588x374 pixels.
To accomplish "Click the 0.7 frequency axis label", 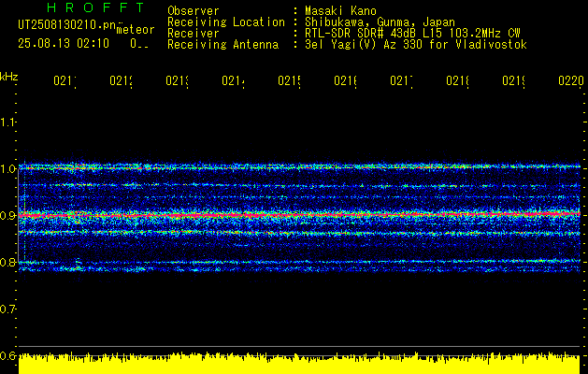I will (x=7, y=309).
